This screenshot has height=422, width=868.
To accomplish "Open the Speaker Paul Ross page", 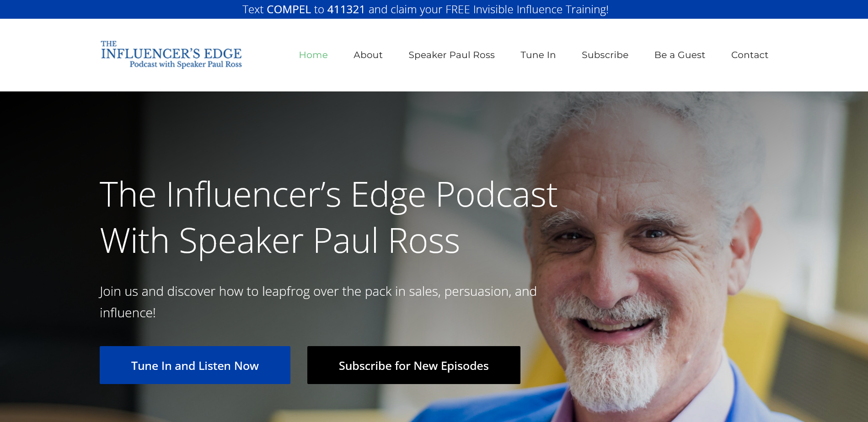I will click(451, 55).
